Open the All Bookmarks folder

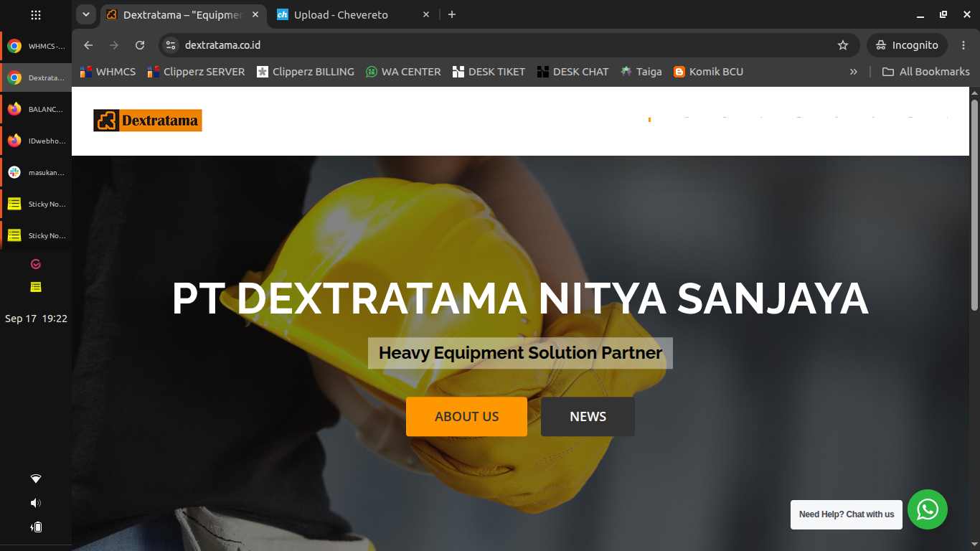click(x=926, y=72)
